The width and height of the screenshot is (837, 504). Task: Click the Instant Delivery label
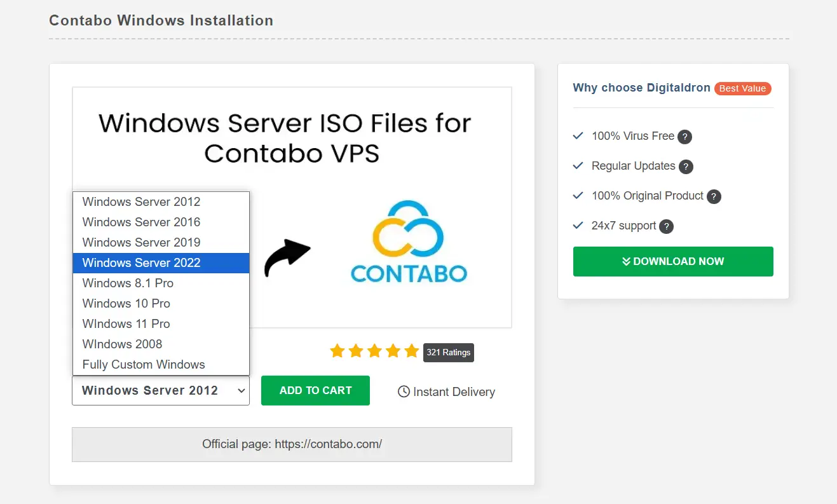(454, 392)
